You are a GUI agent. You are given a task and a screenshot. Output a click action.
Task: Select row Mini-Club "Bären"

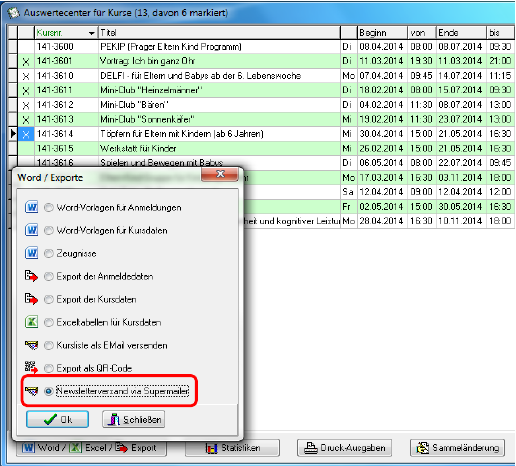point(261,105)
